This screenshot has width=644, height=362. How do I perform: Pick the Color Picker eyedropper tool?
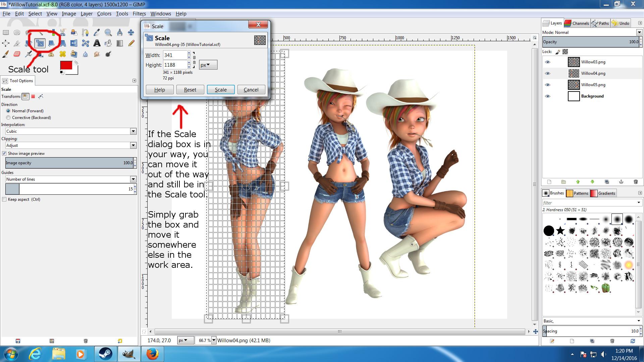click(x=97, y=33)
